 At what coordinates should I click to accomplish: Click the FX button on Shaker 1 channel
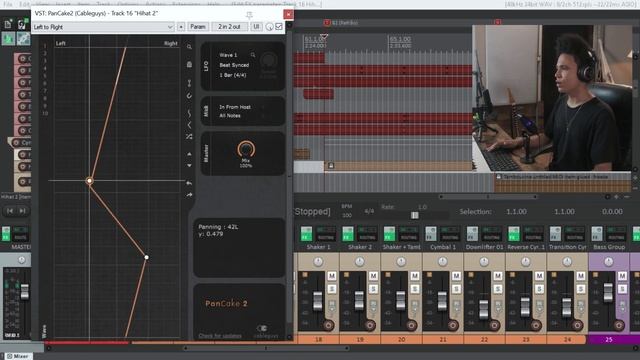pos(306,234)
